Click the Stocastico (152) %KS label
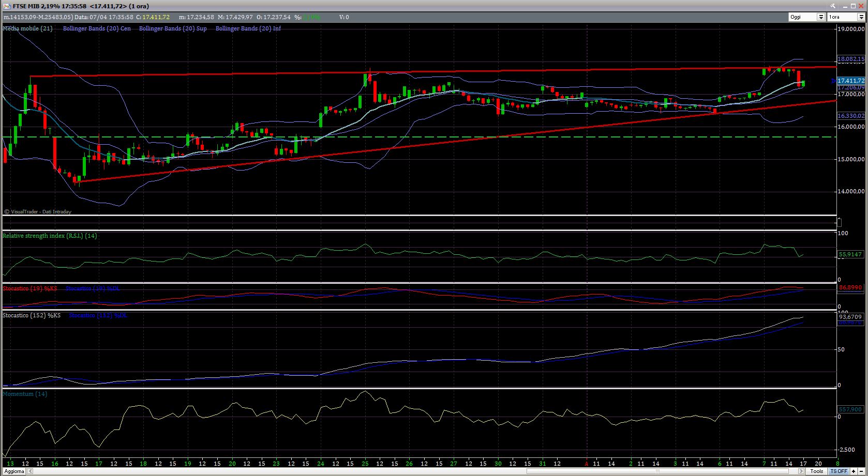 [x=32, y=315]
